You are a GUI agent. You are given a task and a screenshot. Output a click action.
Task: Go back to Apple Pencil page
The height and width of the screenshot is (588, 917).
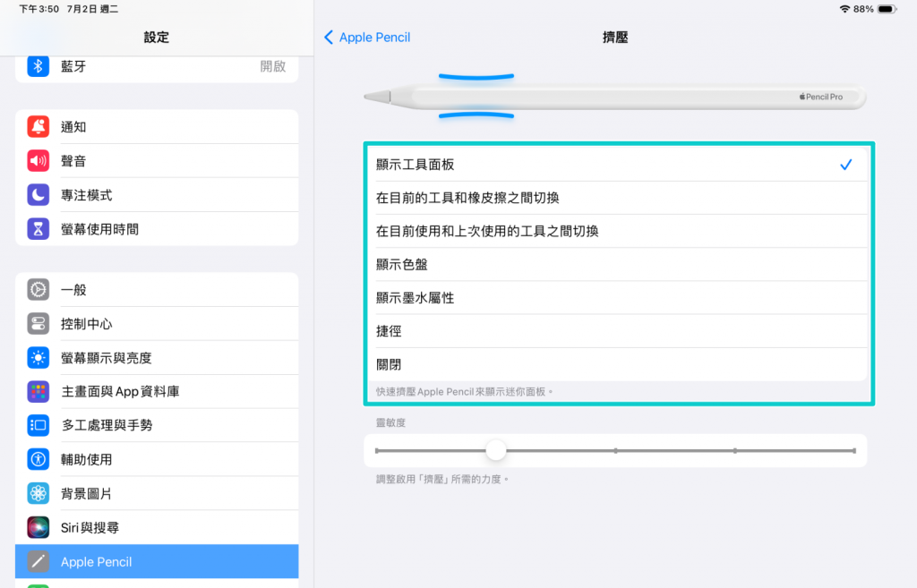pos(367,38)
